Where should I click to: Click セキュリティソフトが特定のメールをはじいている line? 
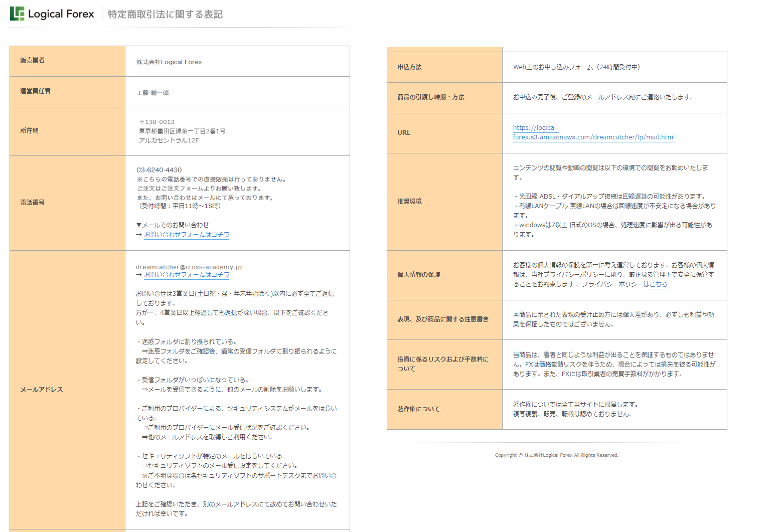coord(211,456)
